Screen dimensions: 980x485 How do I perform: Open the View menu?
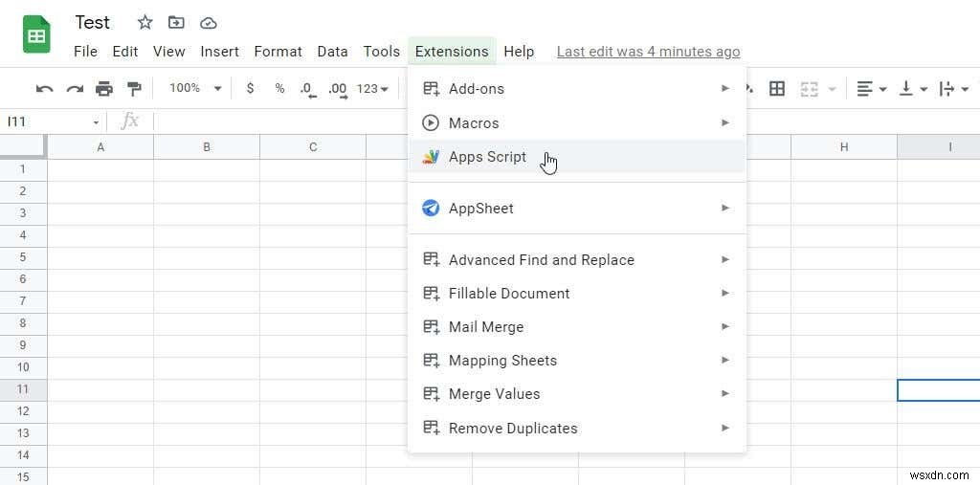(x=168, y=52)
